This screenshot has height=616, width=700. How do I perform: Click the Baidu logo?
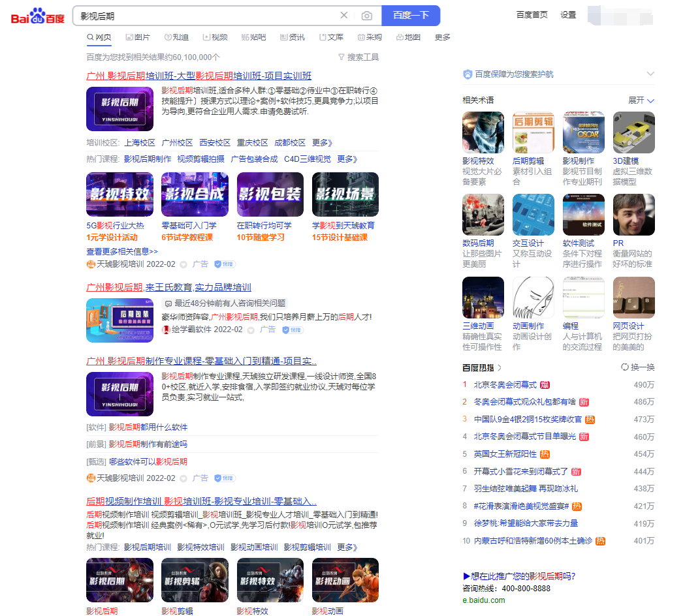tap(37, 16)
